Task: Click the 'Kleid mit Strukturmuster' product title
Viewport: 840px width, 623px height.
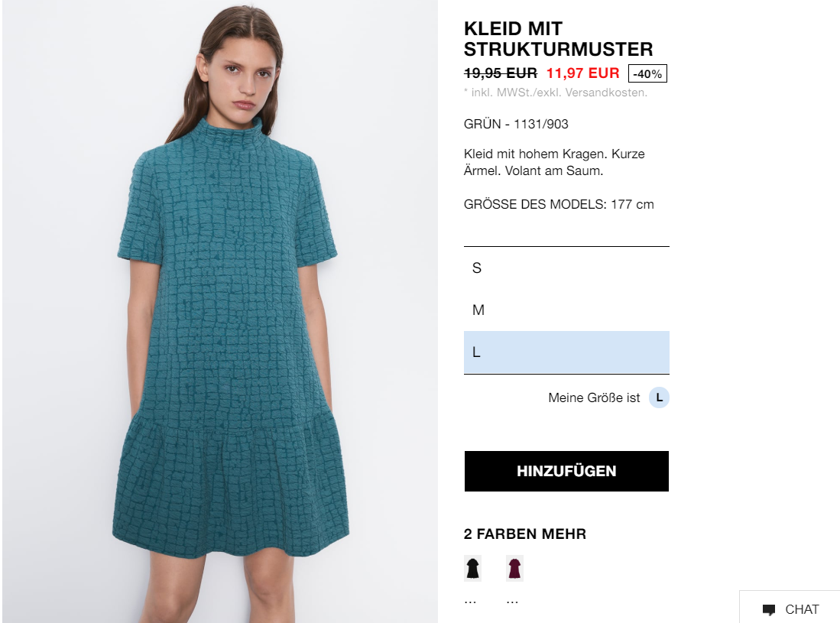Action: click(558, 38)
